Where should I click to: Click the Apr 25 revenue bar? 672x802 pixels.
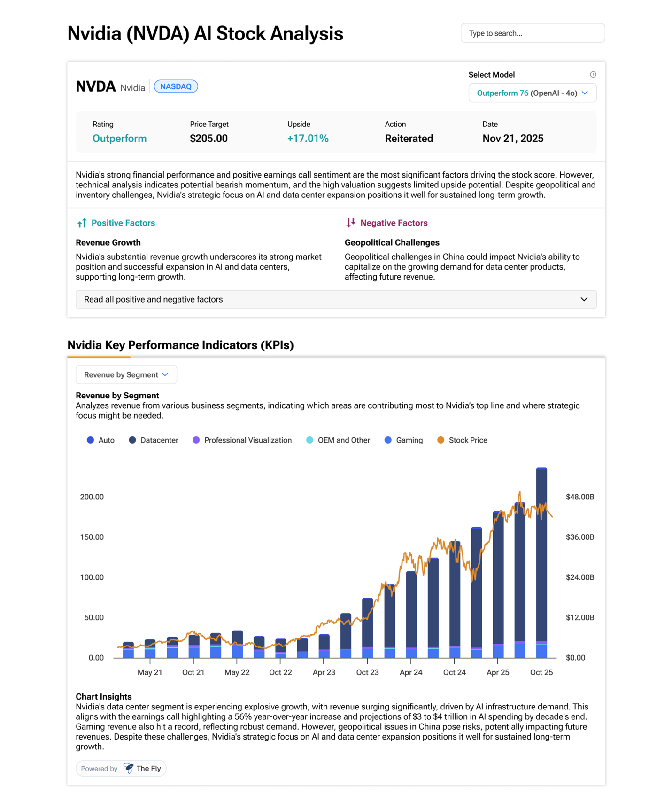498,584
